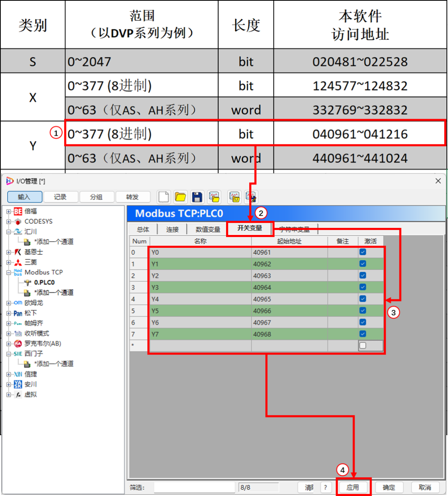The width and height of the screenshot is (448, 496).
Task: Click the 基恩士 K logo icon
Action: [18, 252]
